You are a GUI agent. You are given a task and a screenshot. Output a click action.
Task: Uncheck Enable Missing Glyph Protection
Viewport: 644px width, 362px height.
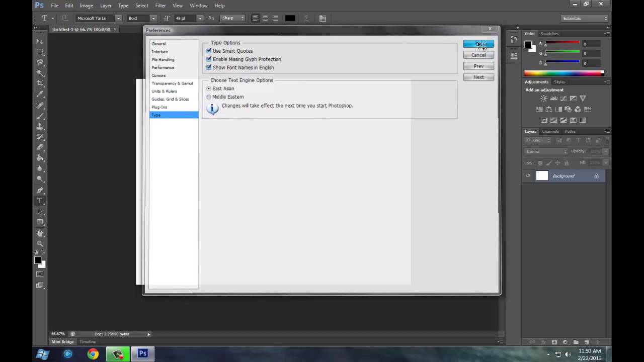209,59
